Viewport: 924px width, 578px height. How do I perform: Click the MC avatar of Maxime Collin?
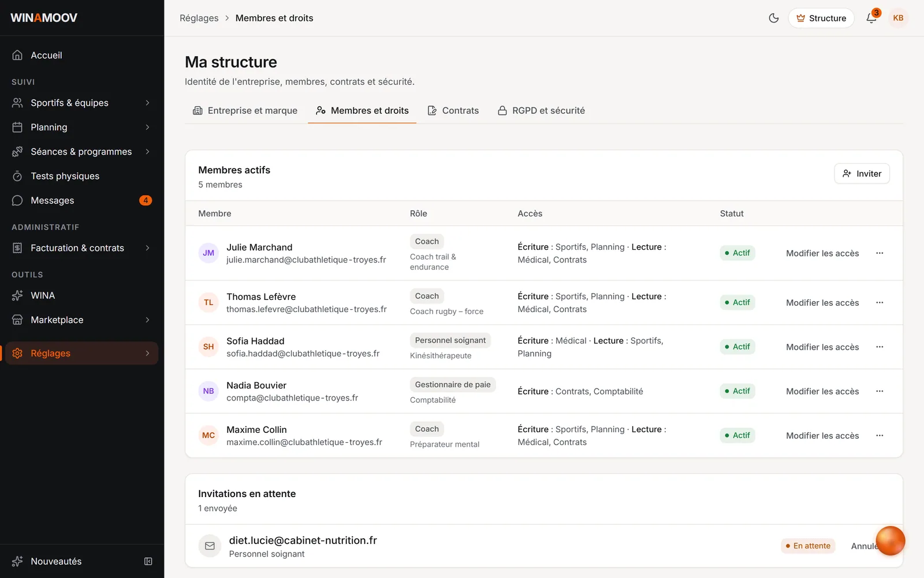click(x=208, y=435)
